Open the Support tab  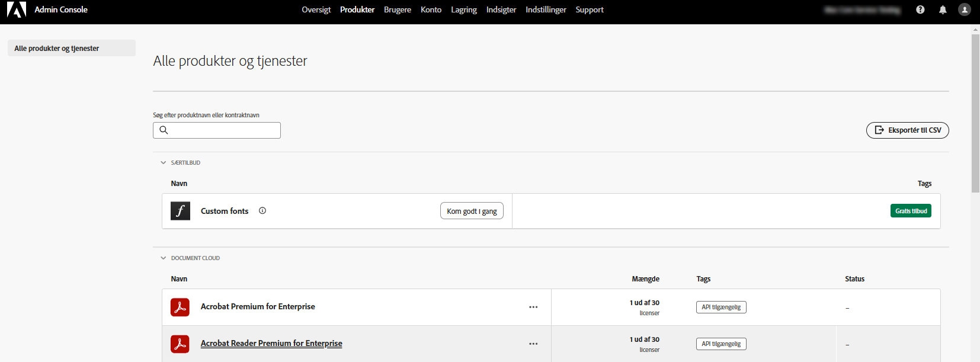(590, 9)
